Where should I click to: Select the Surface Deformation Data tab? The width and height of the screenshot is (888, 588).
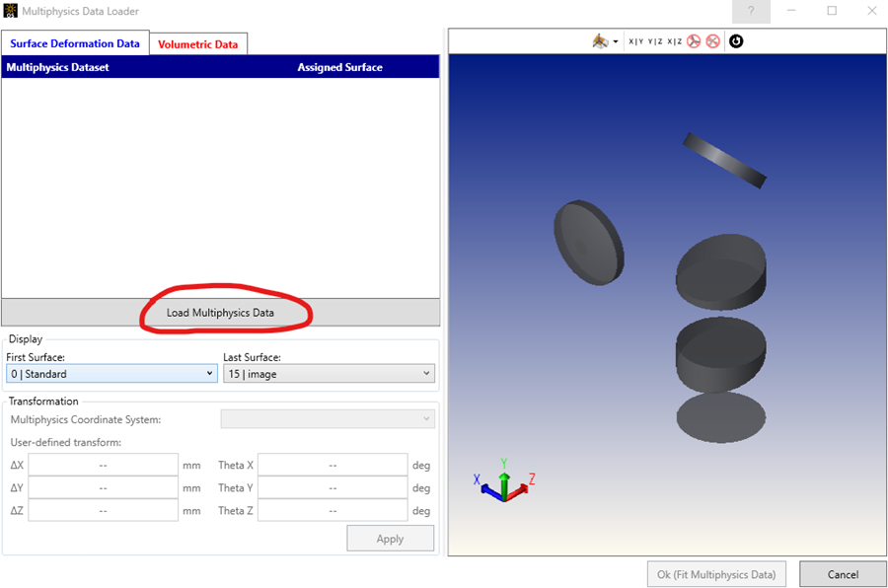75,43
